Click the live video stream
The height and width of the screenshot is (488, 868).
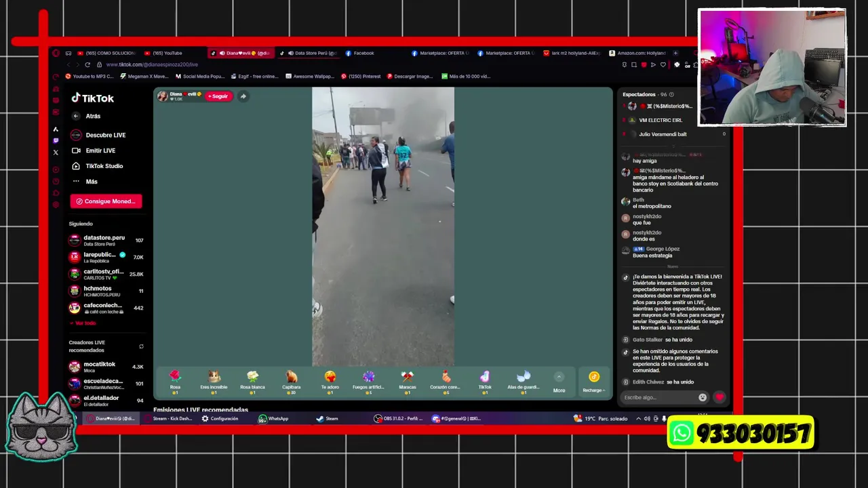(x=383, y=226)
